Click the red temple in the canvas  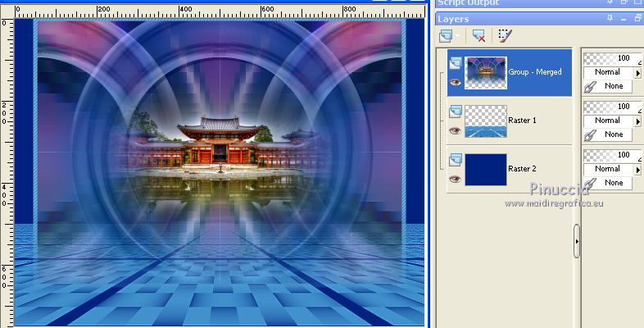219,143
